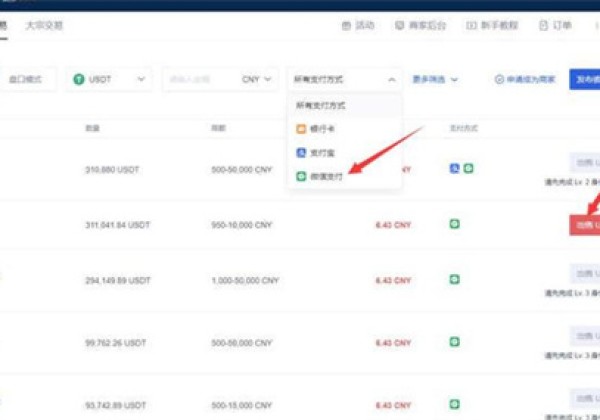
Task: Click the 6.43 CNY price in 99,762.26 row
Action: pos(393,343)
